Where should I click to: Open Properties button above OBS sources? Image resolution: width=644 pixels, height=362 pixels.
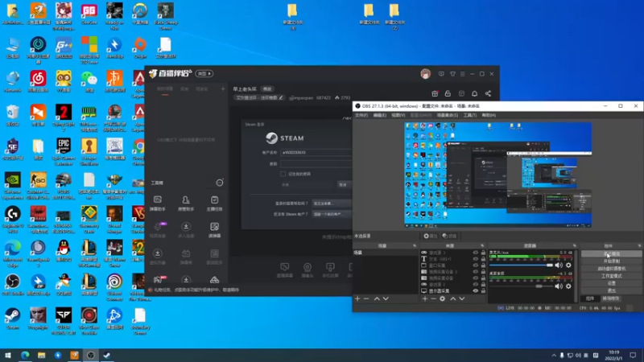(x=431, y=236)
